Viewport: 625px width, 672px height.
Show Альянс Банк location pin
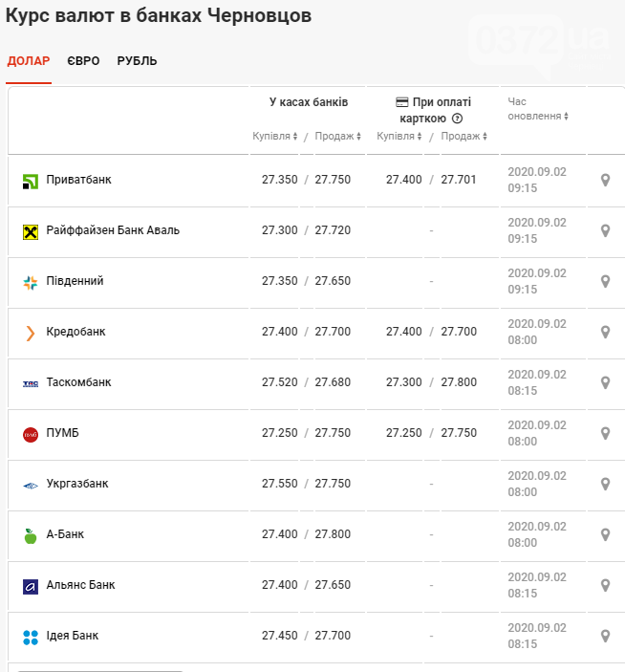click(x=605, y=585)
